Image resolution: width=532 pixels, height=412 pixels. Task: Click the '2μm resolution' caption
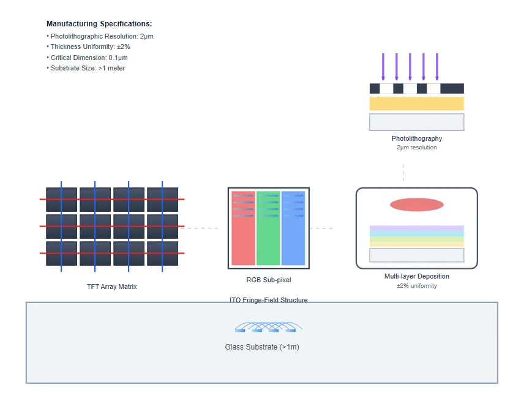[417, 148]
